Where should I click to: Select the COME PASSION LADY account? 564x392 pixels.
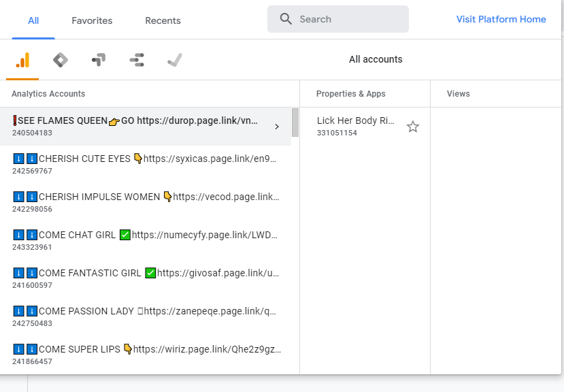coord(146,317)
